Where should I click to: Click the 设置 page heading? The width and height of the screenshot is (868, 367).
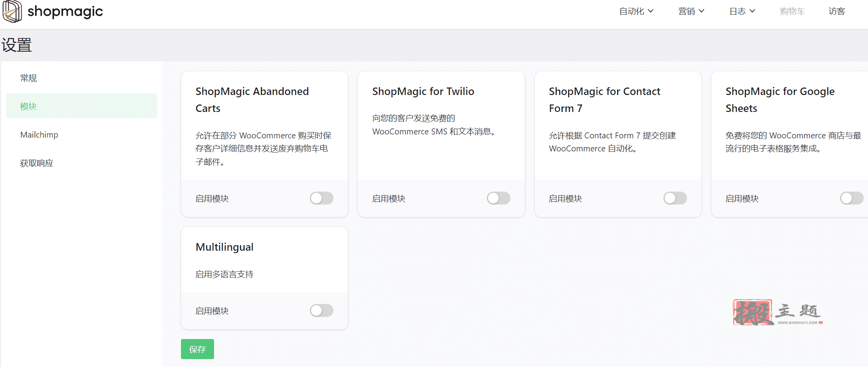pos(17,45)
